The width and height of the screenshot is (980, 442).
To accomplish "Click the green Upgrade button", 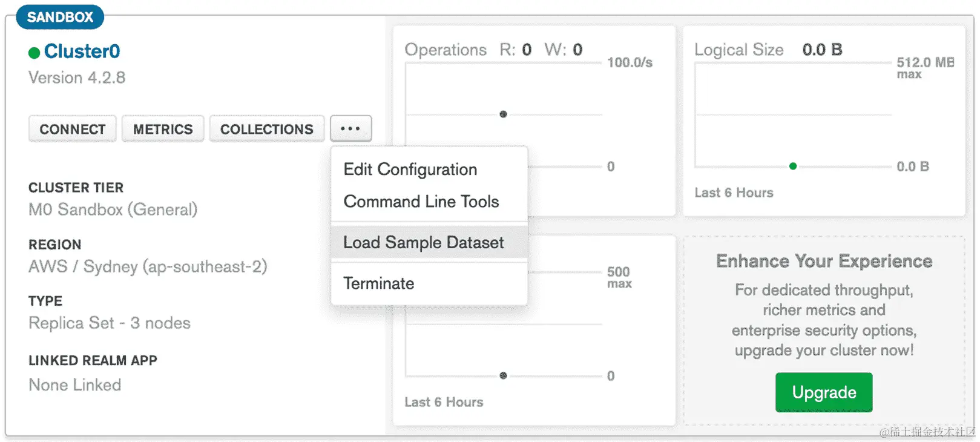I will point(824,392).
